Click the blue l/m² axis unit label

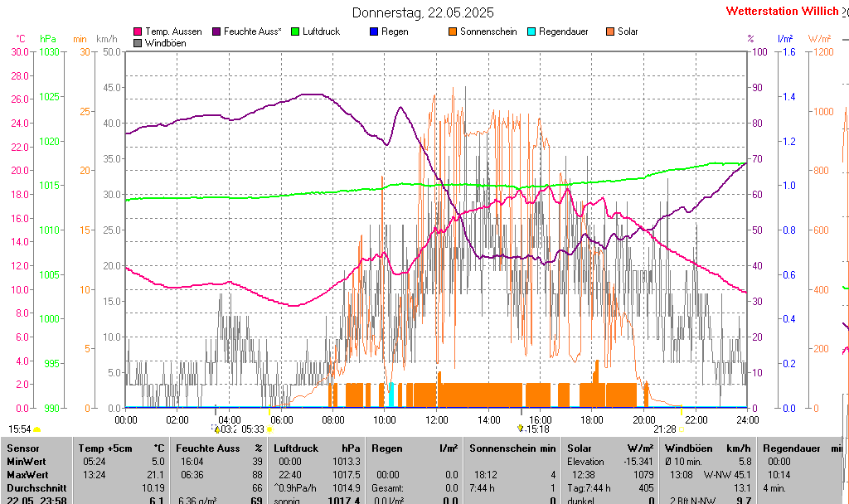click(785, 39)
